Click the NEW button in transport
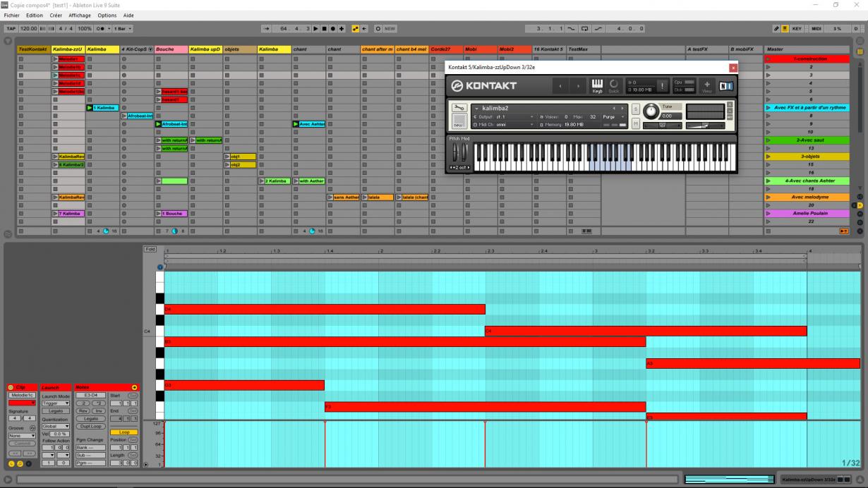This screenshot has width=868, height=488. (x=390, y=29)
